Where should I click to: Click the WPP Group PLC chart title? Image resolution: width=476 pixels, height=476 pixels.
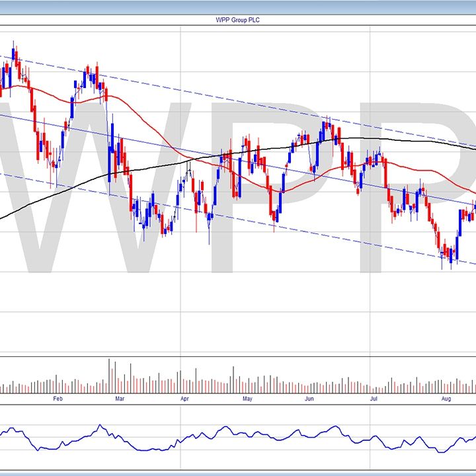coord(237,20)
